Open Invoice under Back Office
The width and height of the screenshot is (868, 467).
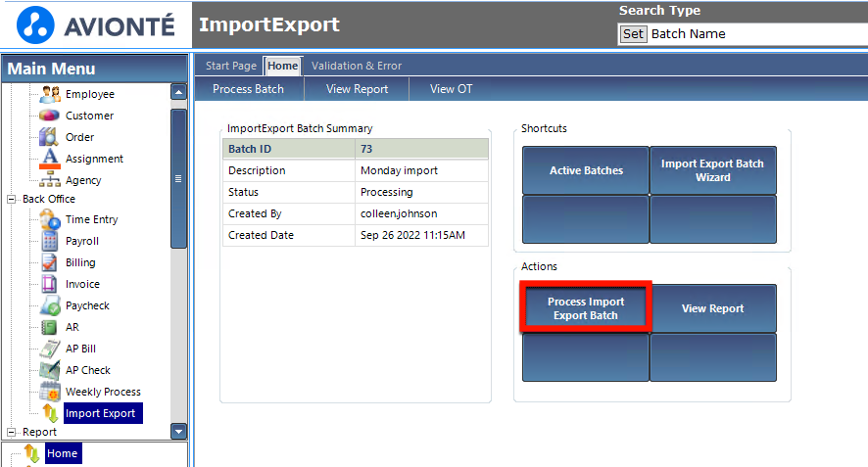(82, 284)
